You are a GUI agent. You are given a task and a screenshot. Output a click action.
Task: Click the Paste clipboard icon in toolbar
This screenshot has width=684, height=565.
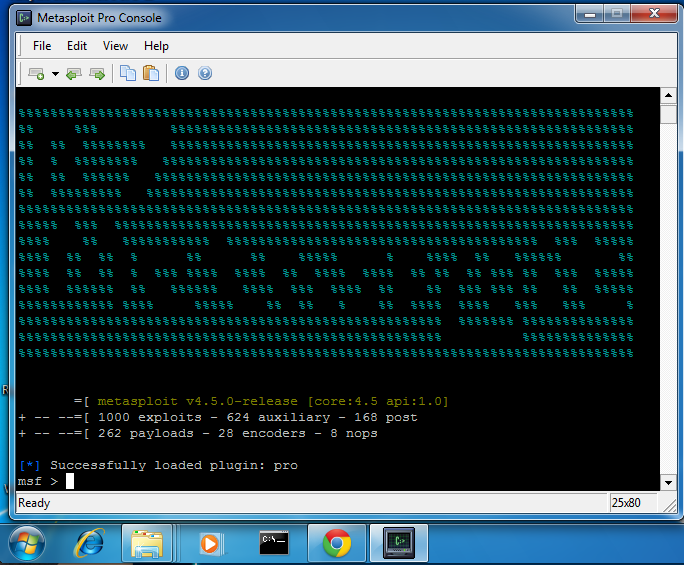coord(151,73)
